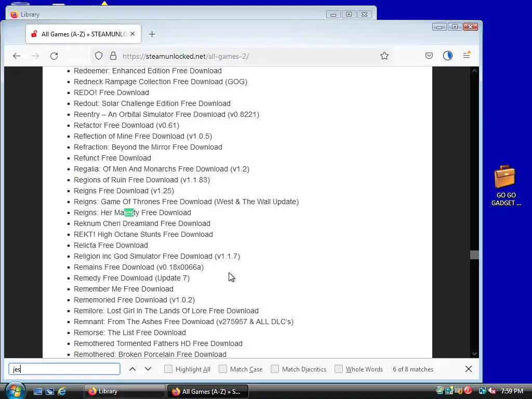Open Rememoried Free Download link
Screen dimensions: 532x399
134,300
